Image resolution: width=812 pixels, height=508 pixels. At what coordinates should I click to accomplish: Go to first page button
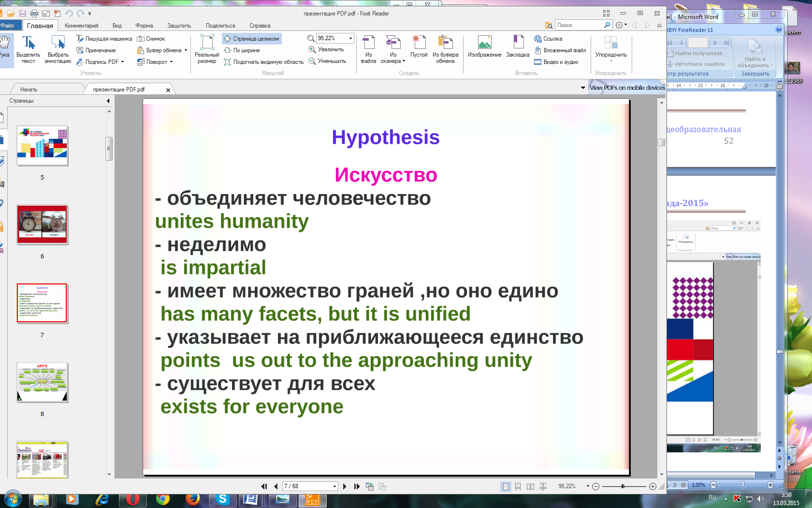[264, 486]
